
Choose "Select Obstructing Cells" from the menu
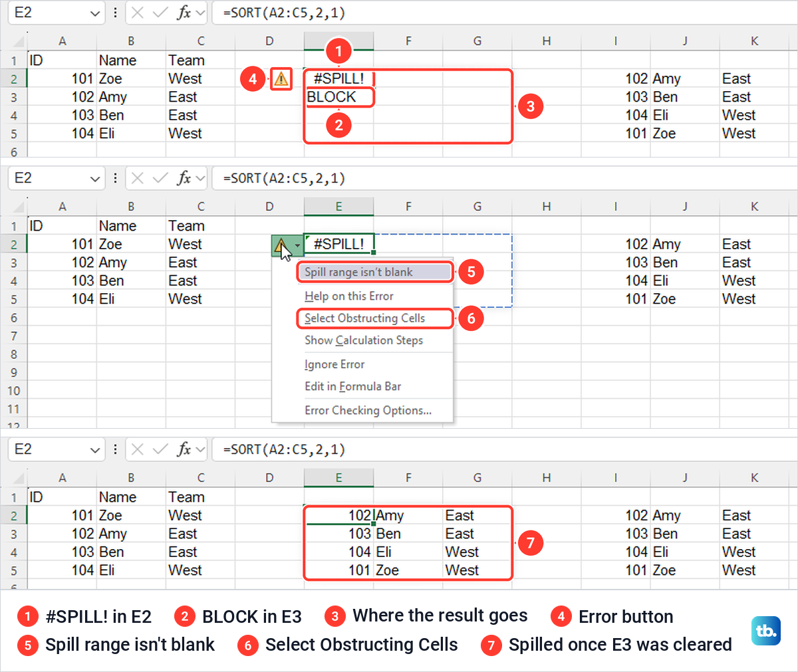pyautogui.click(x=374, y=318)
